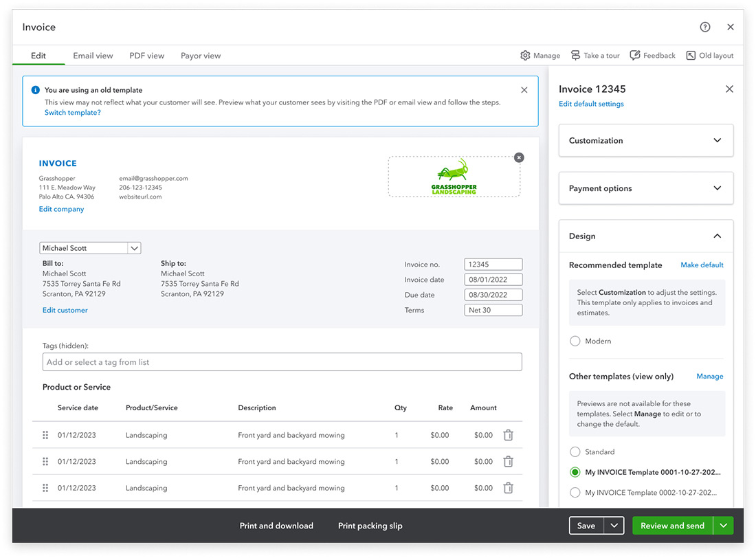Select My INVOICE Template 0002 radio button
This screenshot has height=558, width=756.
pos(575,493)
